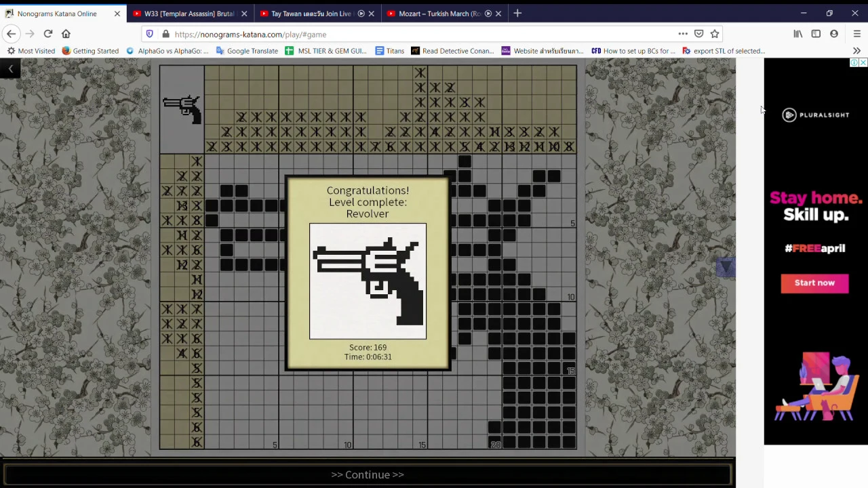Close the Mozart Turkish March tab

[499, 14]
